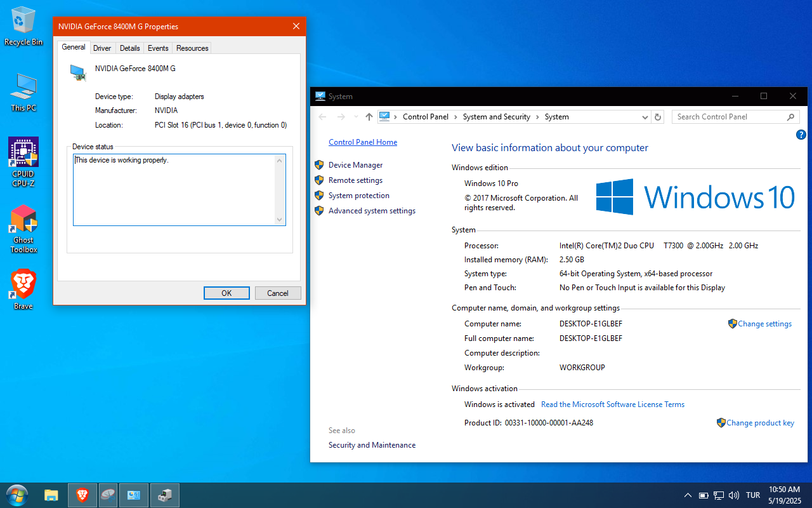Open Control Panel Home link

point(363,142)
